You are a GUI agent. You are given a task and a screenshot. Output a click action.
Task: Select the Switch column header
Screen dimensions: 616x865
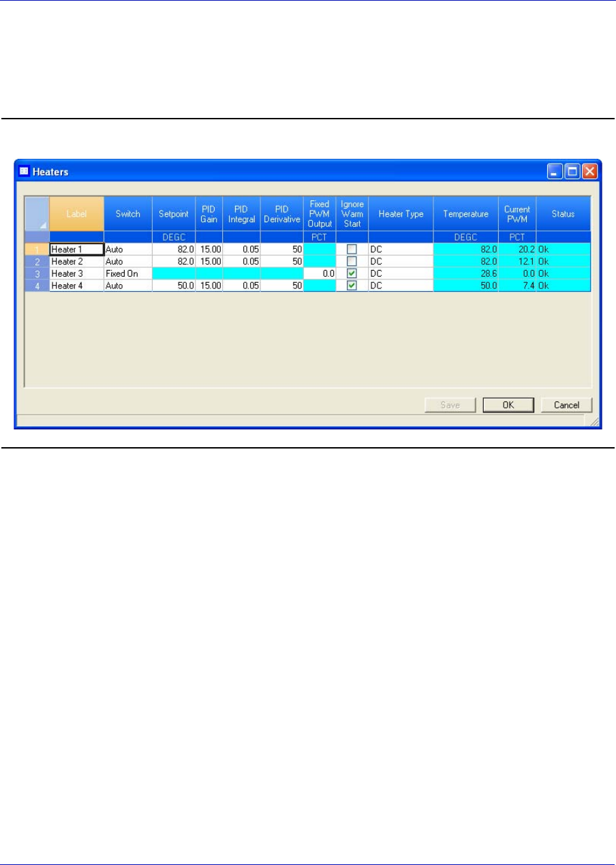coord(127,214)
